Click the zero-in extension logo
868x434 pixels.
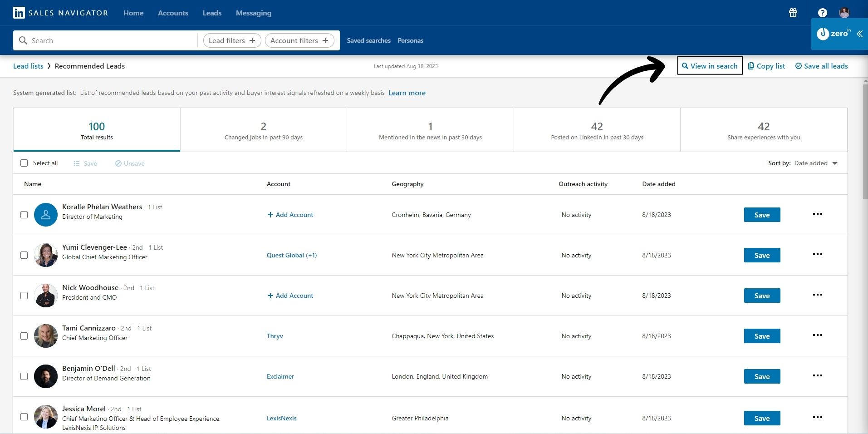[834, 34]
